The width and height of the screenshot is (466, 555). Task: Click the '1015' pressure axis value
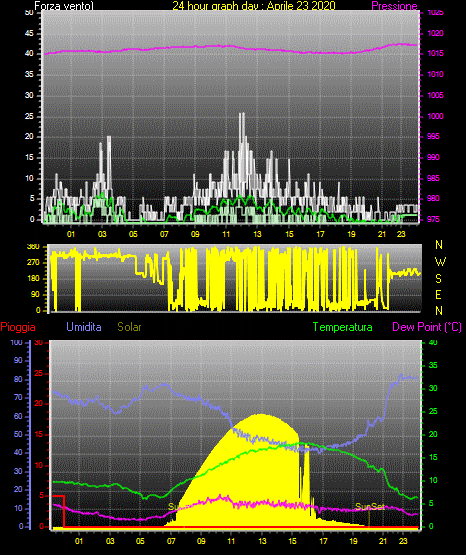435,53
